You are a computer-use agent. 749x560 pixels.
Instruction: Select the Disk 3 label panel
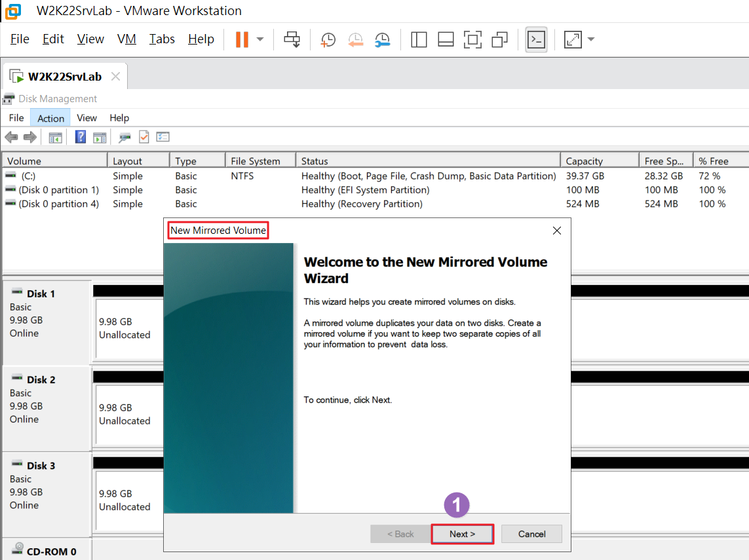click(x=47, y=494)
